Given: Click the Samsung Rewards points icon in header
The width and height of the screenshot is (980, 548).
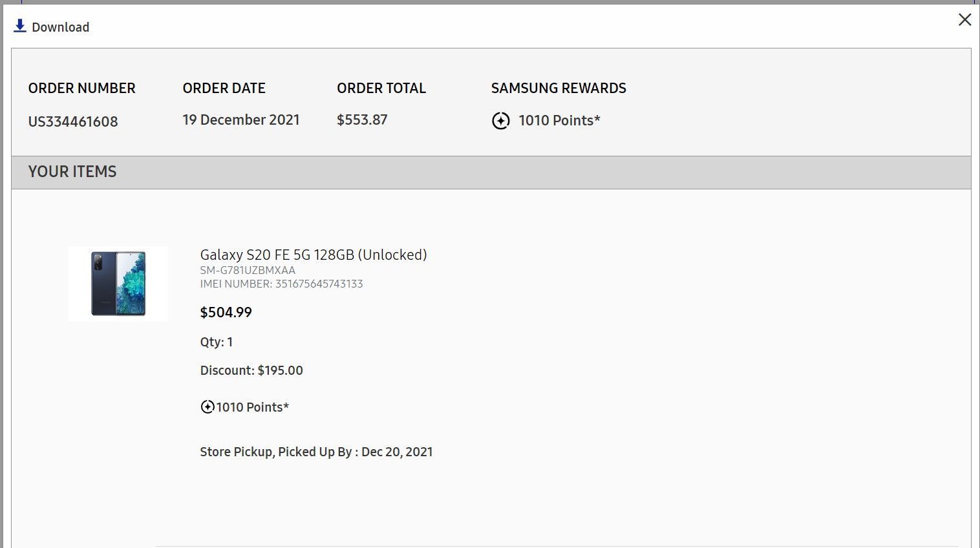Looking at the screenshot, I should (501, 121).
